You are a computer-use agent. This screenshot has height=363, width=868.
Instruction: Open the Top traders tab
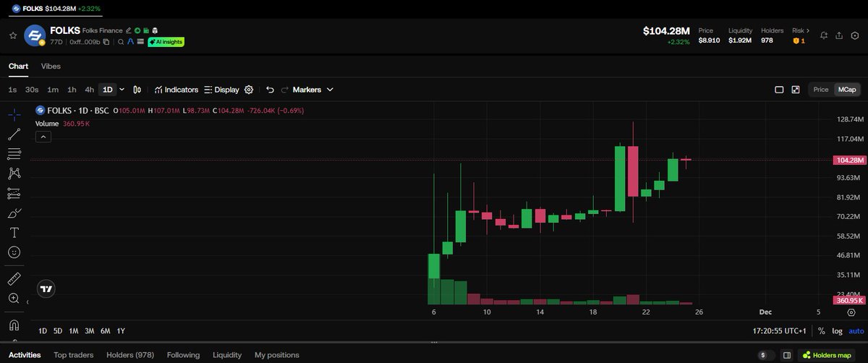click(74, 355)
